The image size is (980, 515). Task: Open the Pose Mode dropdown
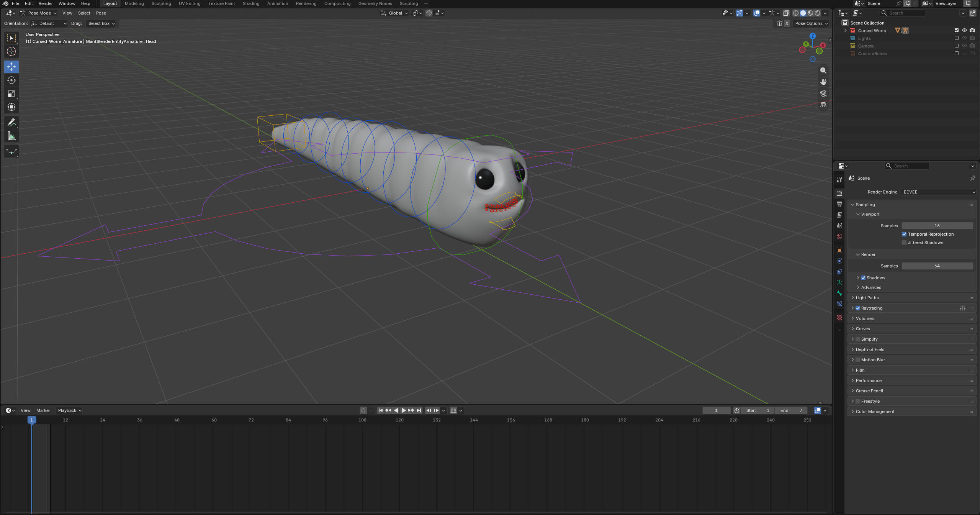(x=39, y=13)
